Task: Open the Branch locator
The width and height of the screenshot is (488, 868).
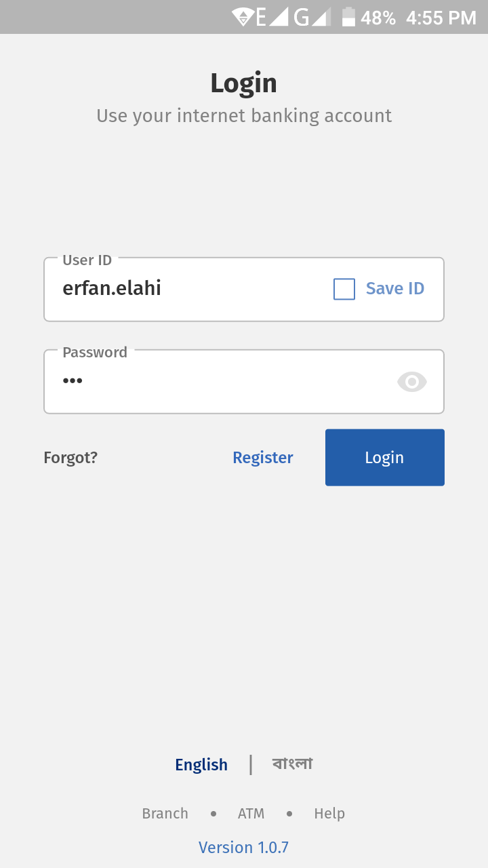Action: (x=165, y=814)
